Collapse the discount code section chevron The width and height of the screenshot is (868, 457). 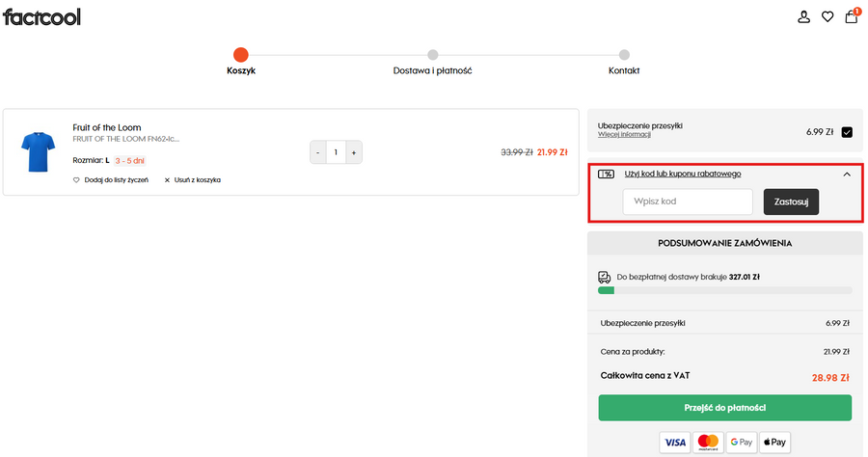click(x=847, y=175)
